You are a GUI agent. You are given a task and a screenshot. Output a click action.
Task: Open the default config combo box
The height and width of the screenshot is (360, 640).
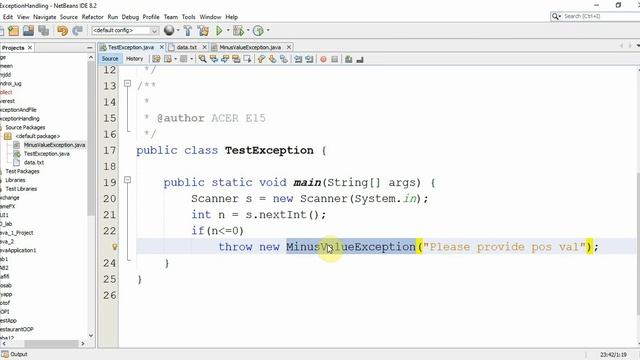(125, 31)
